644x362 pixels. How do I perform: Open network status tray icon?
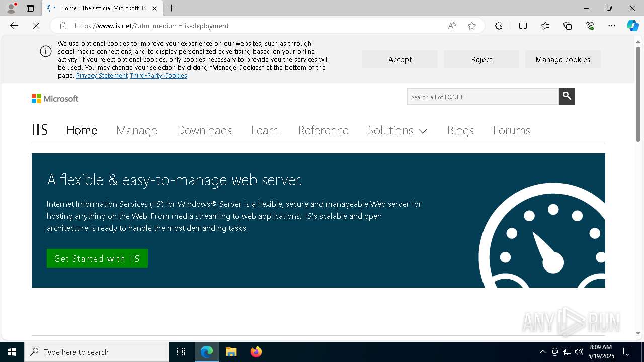click(567, 352)
